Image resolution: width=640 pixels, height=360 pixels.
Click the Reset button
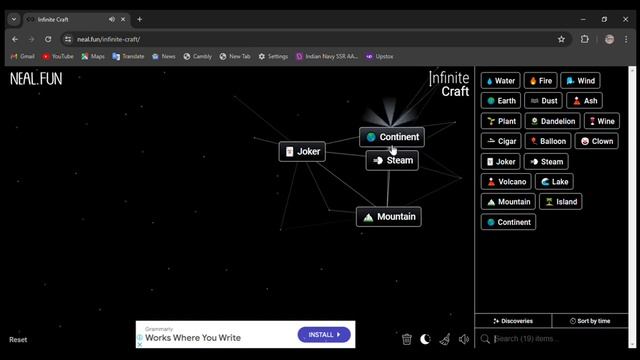point(18,340)
